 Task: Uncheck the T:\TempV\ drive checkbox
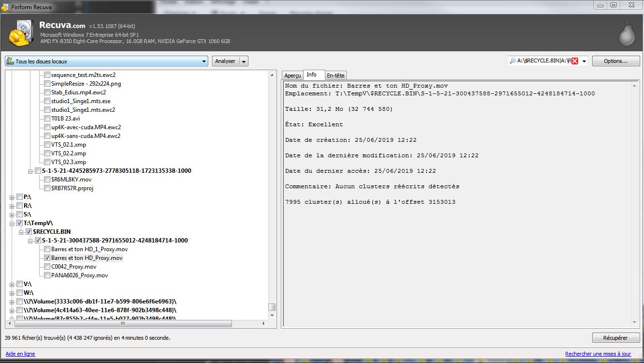(19, 223)
